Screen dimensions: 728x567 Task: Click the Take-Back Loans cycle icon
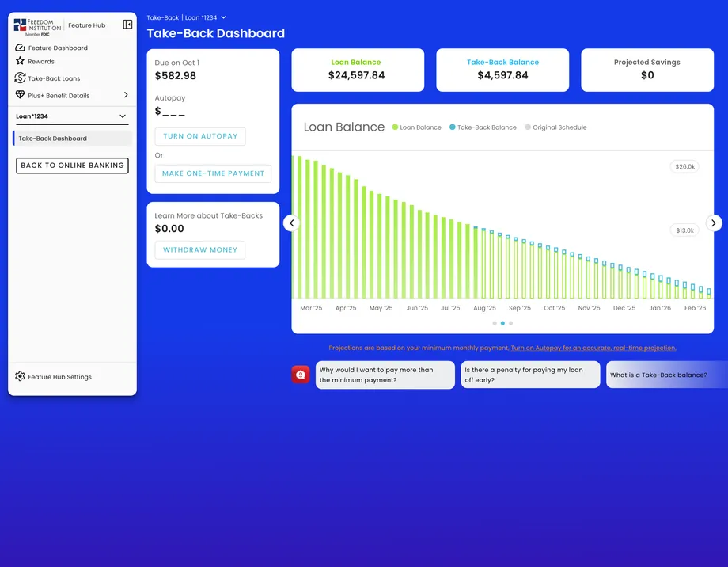21,78
